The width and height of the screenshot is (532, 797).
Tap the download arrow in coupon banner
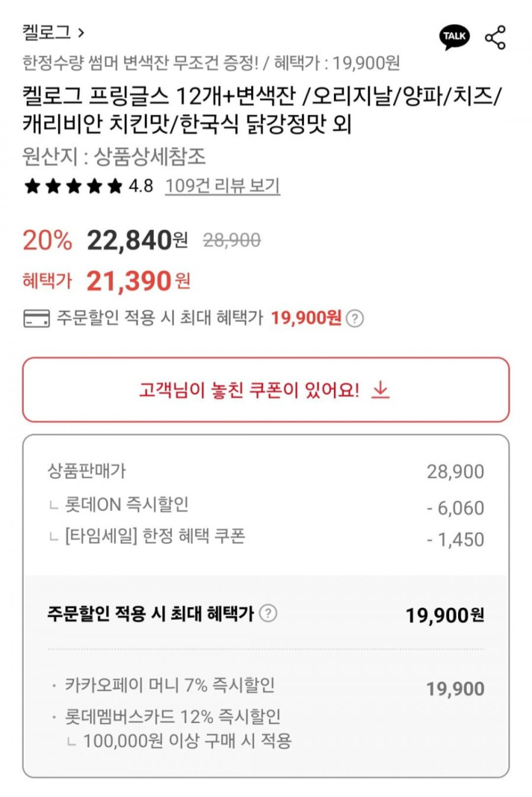coord(380,389)
